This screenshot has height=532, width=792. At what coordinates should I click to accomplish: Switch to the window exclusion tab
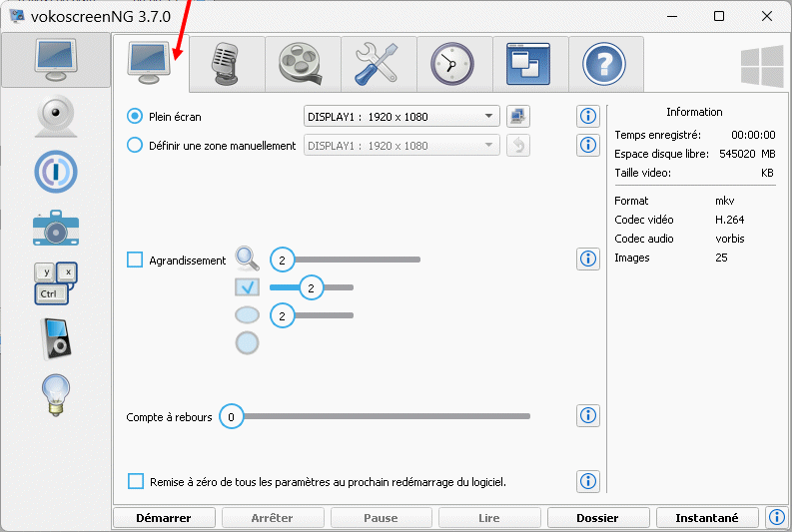point(530,64)
